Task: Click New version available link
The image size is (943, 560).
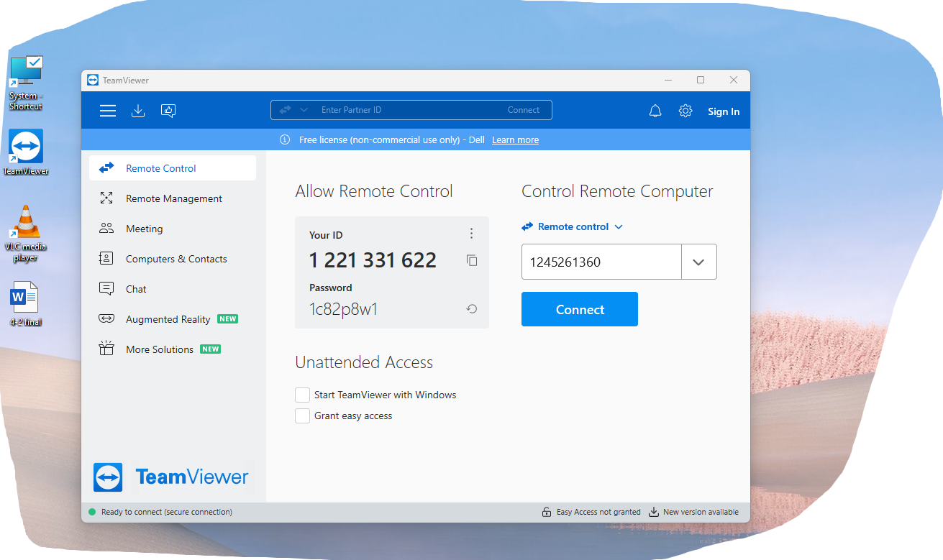Action: point(701,512)
